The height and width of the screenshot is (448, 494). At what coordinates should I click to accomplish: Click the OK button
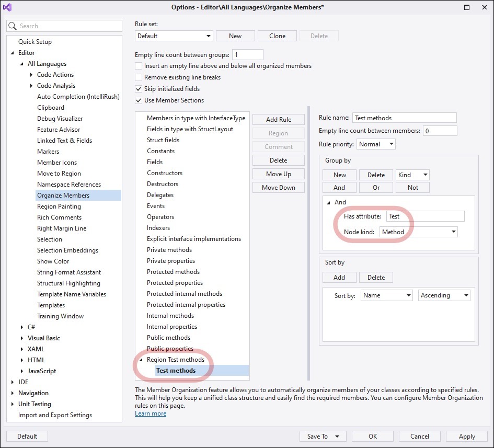[373, 436]
